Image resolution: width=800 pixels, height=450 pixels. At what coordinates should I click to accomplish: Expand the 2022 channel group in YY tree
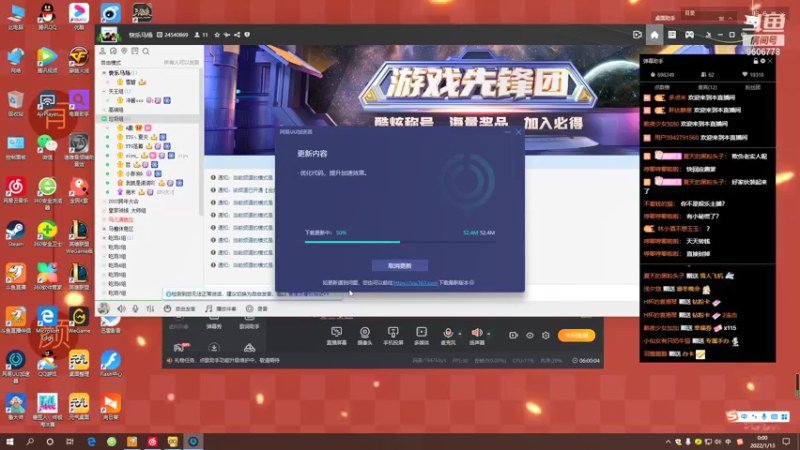(x=105, y=201)
